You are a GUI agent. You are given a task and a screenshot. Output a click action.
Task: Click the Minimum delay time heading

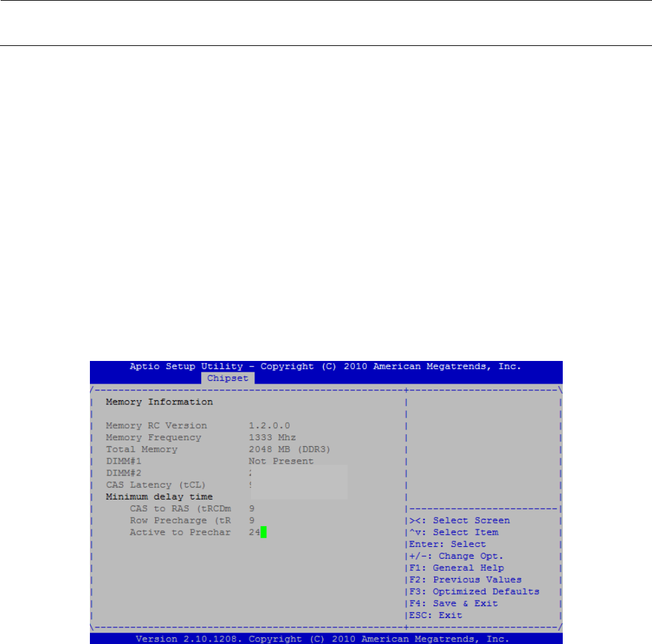point(159,497)
